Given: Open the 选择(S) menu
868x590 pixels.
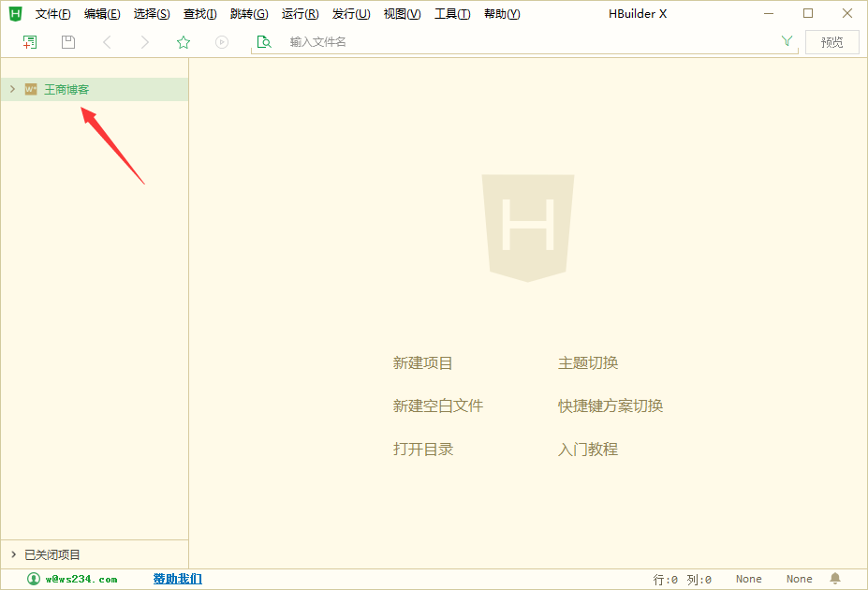Looking at the screenshot, I should (x=152, y=14).
